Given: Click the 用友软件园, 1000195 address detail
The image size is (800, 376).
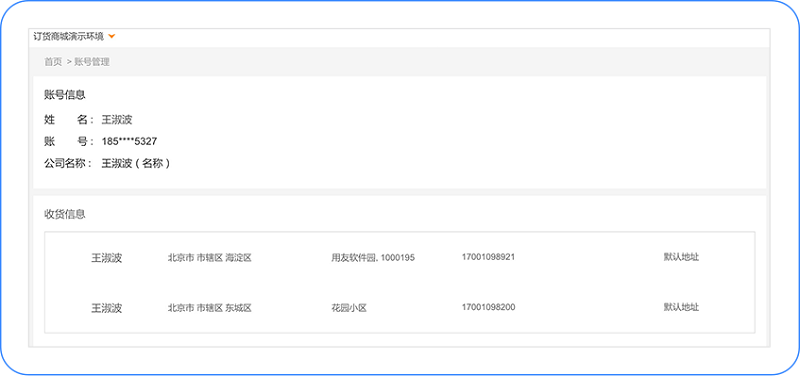Looking at the screenshot, I should [373, 258].
